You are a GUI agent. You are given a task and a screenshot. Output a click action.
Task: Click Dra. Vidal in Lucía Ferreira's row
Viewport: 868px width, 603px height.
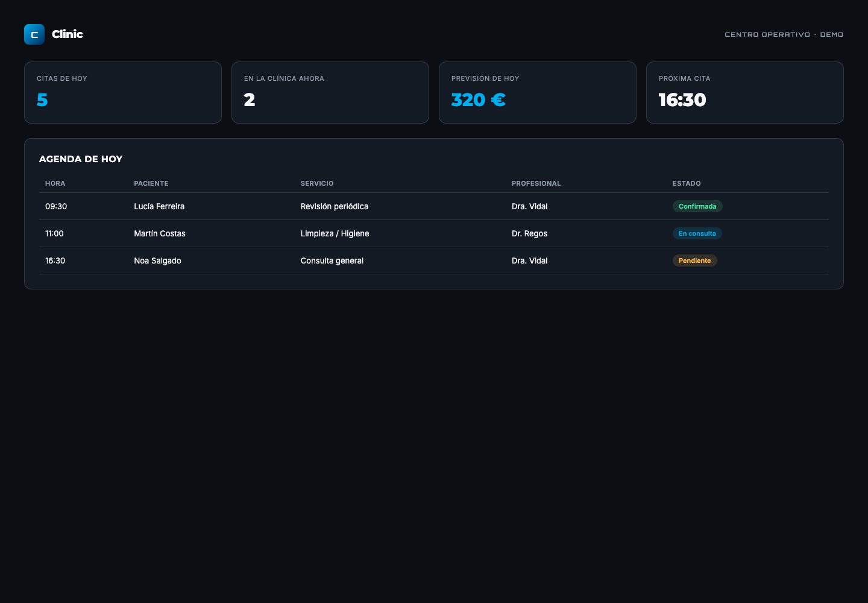530,206
